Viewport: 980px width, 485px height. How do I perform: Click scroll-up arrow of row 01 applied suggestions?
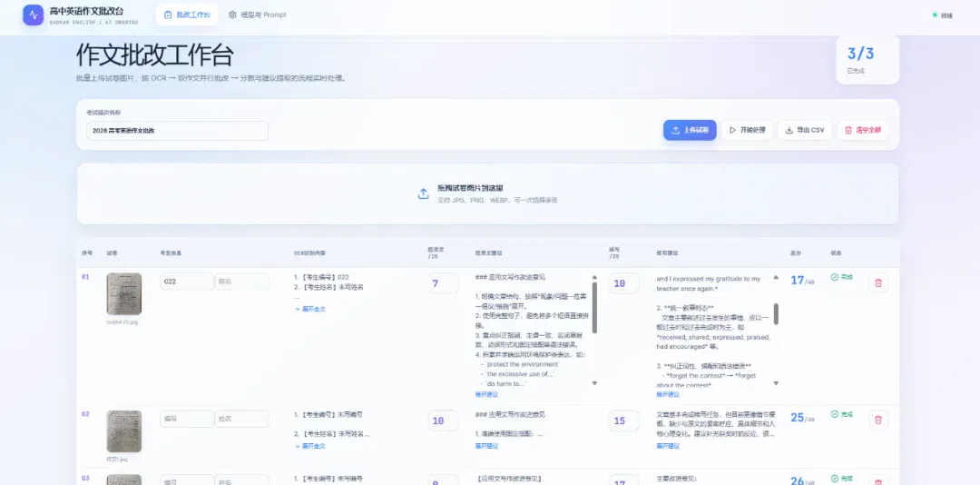[594, 277]
